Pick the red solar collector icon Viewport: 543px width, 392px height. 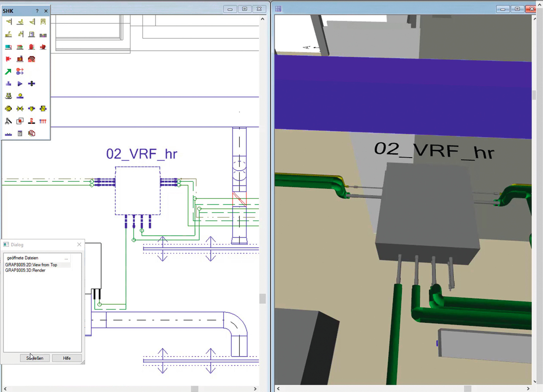click(x=31, y=59)
